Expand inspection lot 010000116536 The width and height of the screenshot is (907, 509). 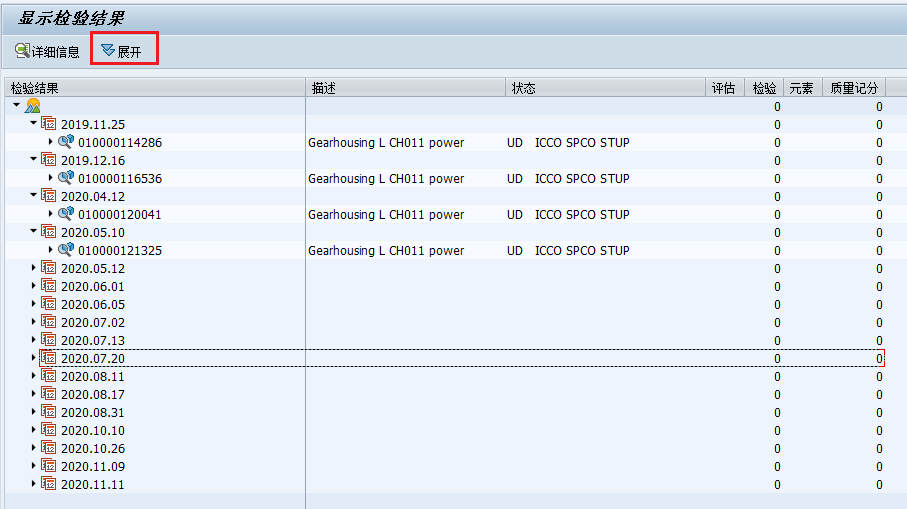(x=50, y=178)
